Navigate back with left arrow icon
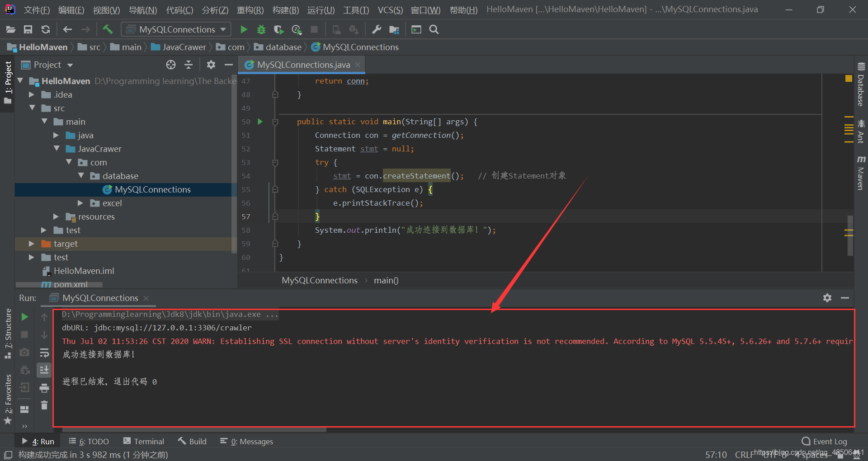 tap(67, 30)
